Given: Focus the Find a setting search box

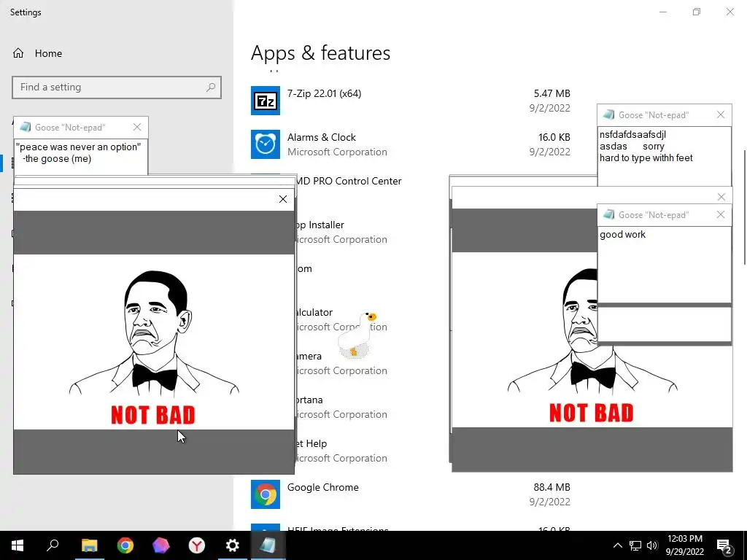Looking at the screenshot, I should [x=117, y=87].
